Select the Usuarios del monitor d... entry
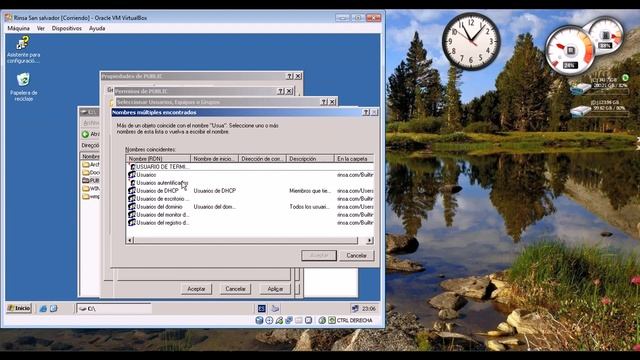Viewport: 640px width, 360px height. point(163,215)
